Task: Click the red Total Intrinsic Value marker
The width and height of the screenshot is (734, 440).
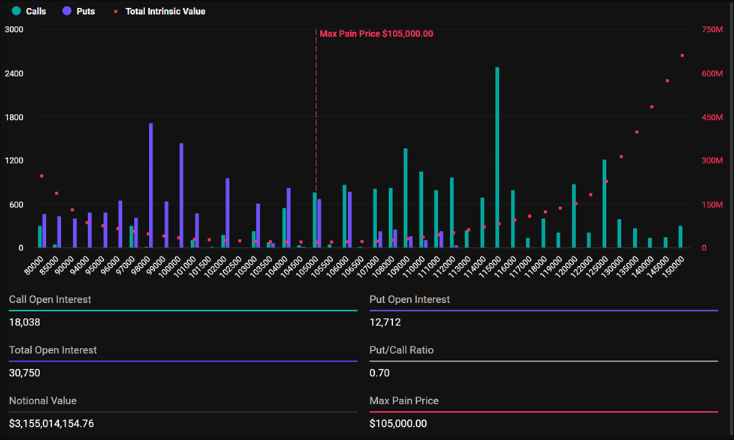Action: pyautogui.click(x=116, y=10)
